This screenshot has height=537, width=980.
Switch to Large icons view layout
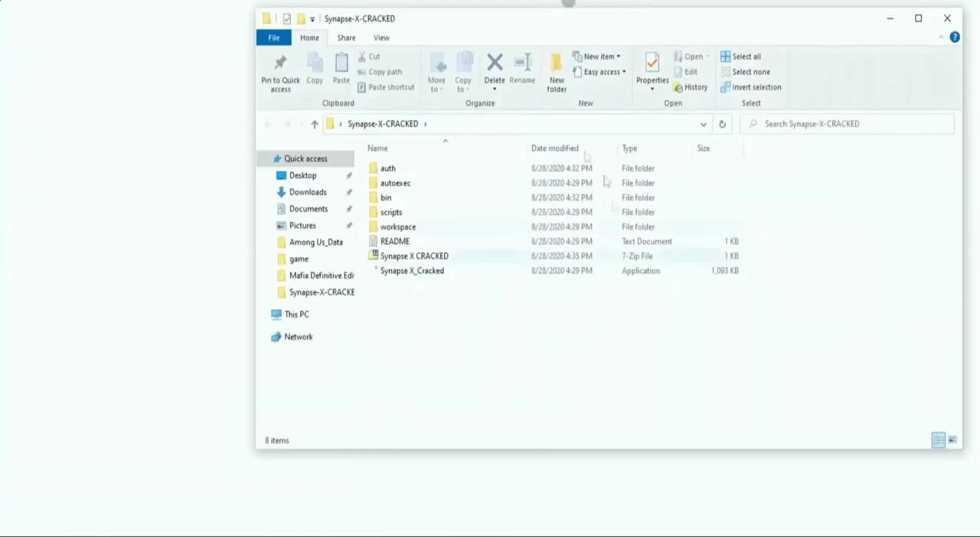[952, 441]
